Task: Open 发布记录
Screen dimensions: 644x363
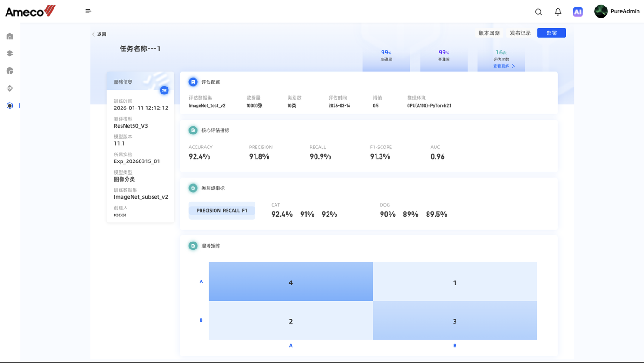Action: pyautogui.click(x=520, y=33)
